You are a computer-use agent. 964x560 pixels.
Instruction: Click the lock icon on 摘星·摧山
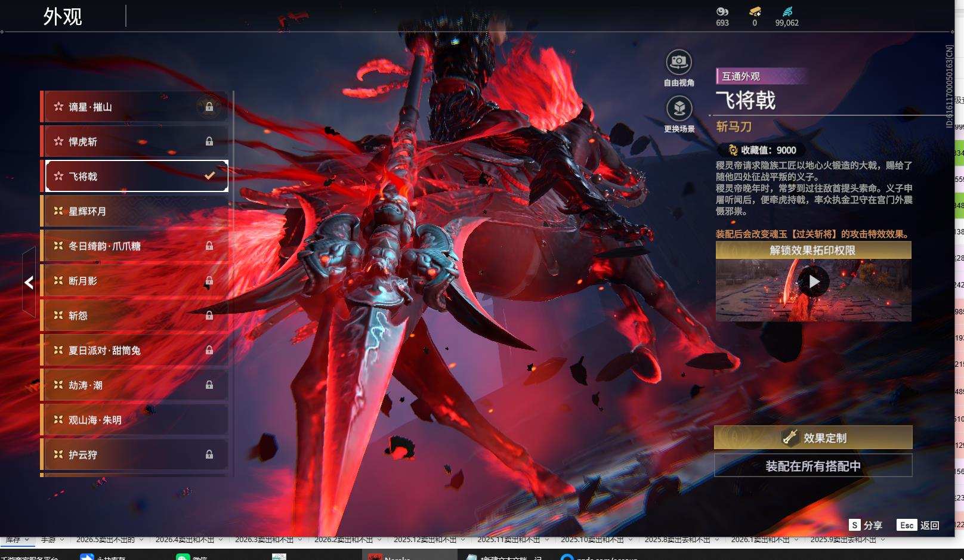[209, 107]
